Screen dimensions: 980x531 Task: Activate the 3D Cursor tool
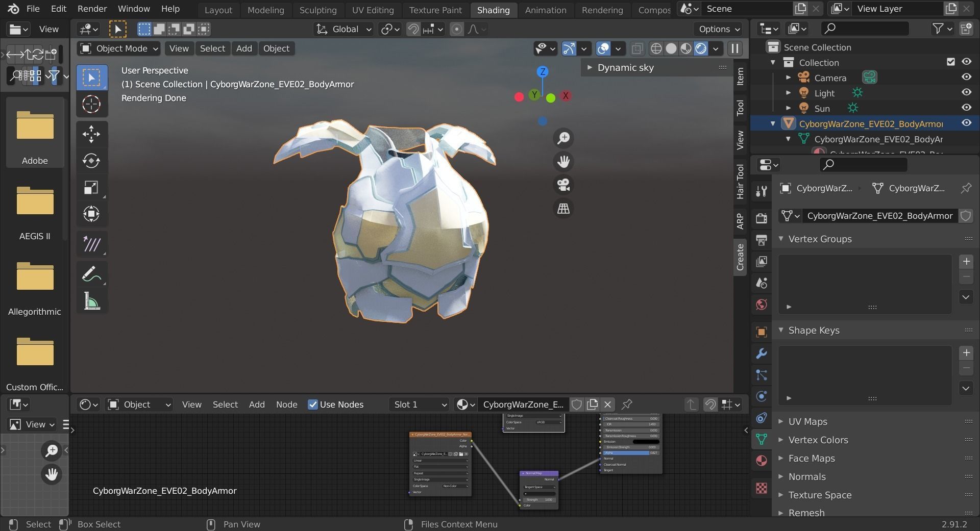point(92,104)
